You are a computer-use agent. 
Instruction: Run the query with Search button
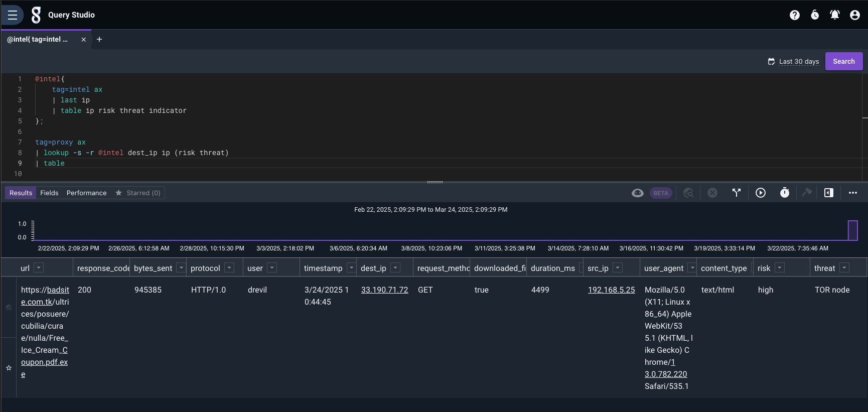[x=844, y=61]
